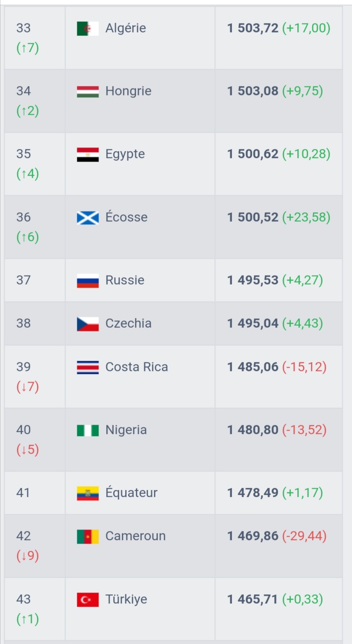Select the Türkiye team name
Screen dimensions: 352x644
coord(126,599)
